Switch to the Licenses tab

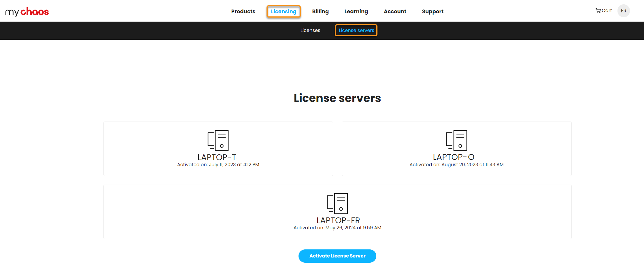[x=310, y=31]
